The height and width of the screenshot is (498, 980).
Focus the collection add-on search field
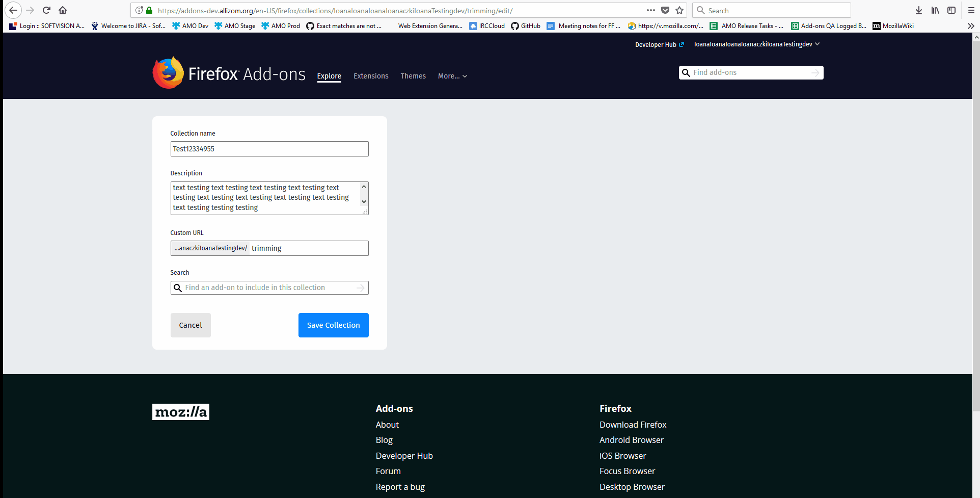point(269,288)
